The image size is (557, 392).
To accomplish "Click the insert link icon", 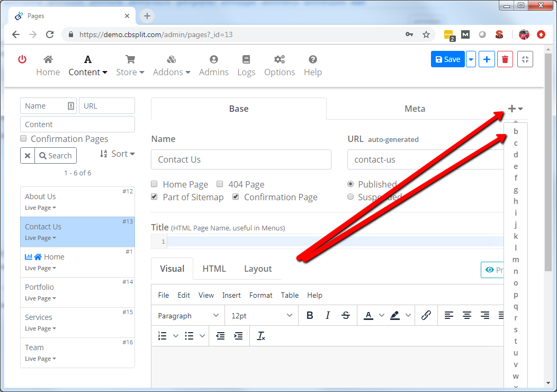I will (x=426, y=316).
